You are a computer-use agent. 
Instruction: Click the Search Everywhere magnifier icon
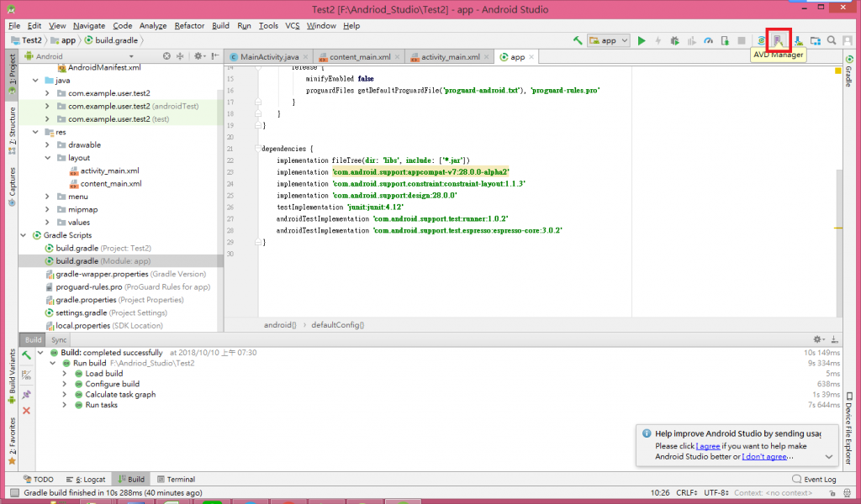832,40
